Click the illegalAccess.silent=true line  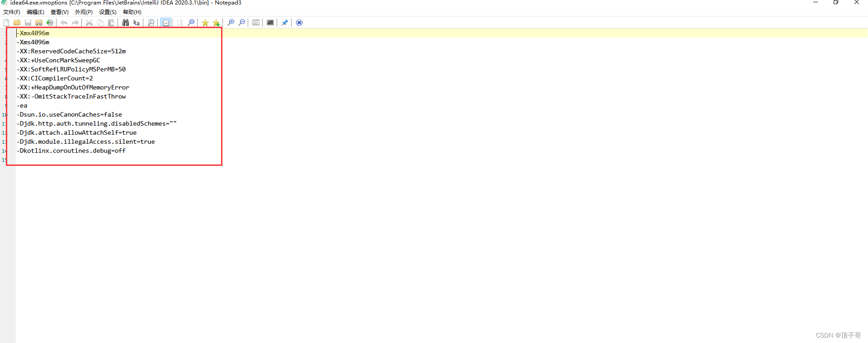[86, 141]
